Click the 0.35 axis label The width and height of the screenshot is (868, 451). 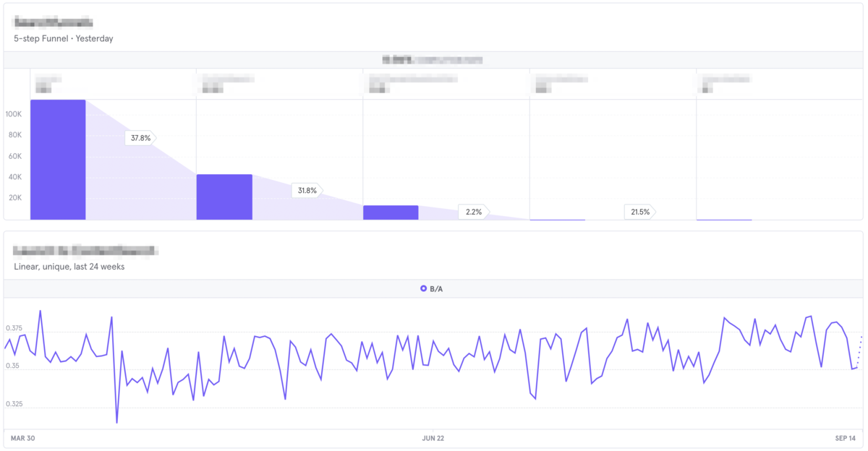(14, 366)
